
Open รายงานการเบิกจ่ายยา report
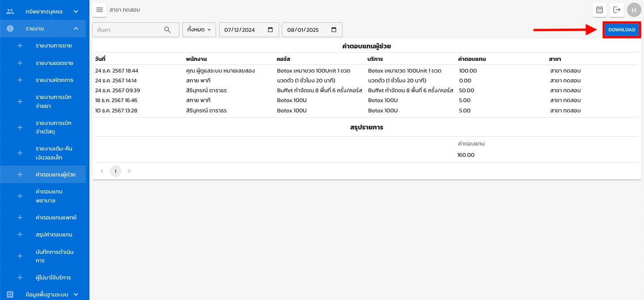[x=54, y=102]
